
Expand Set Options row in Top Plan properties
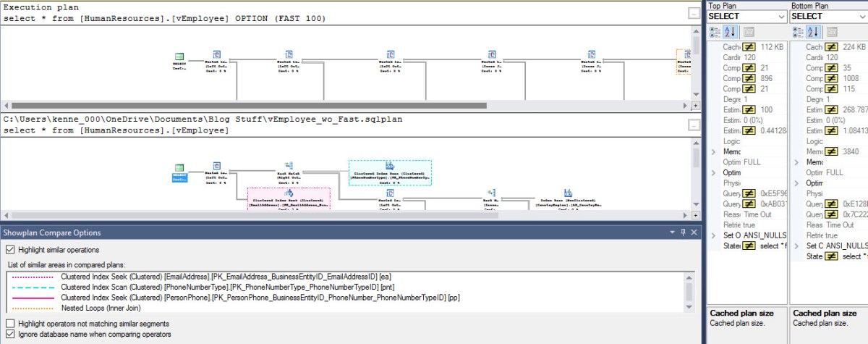click(x=714, y=235)
